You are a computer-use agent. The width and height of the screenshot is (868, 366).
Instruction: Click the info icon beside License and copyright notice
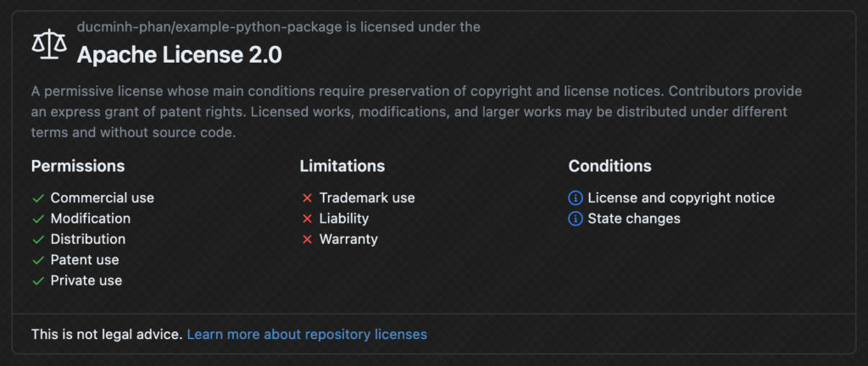[576, 198]
